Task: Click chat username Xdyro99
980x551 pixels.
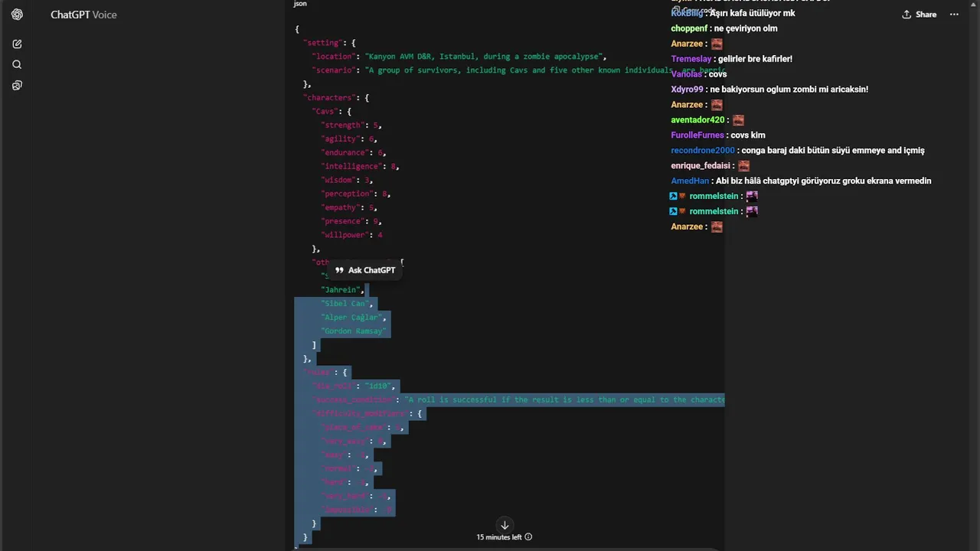Action: pyautogui.click(x=687, y=90)
